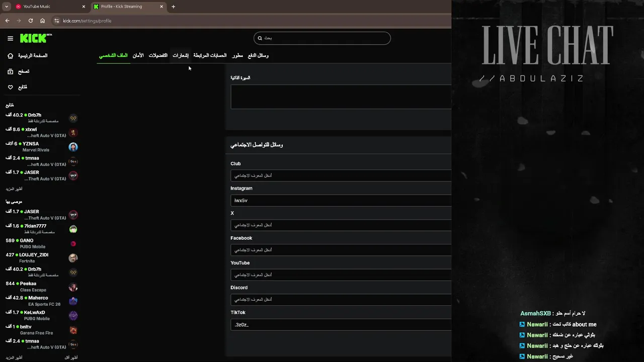Click the browser home button

(42, 21)
